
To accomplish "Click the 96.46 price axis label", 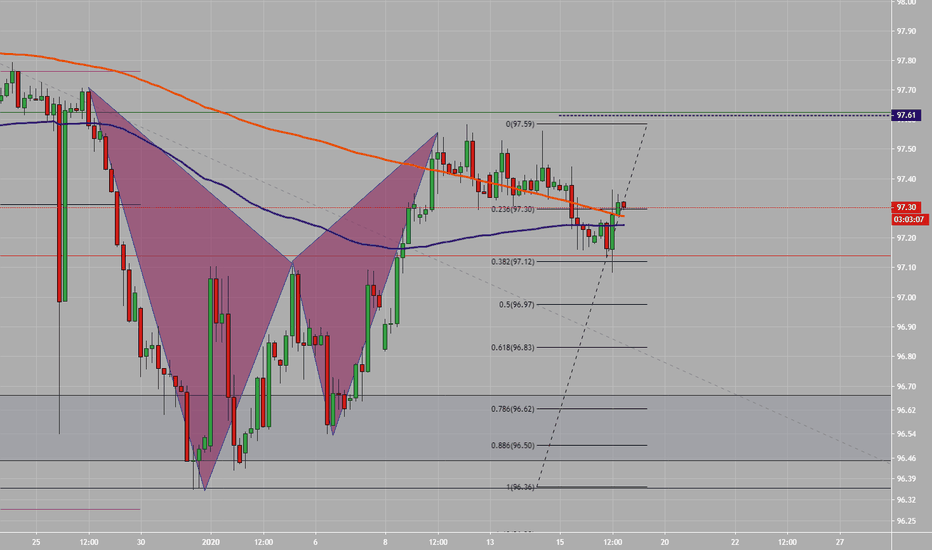I will pyautogui.click(x=906, y=458).
